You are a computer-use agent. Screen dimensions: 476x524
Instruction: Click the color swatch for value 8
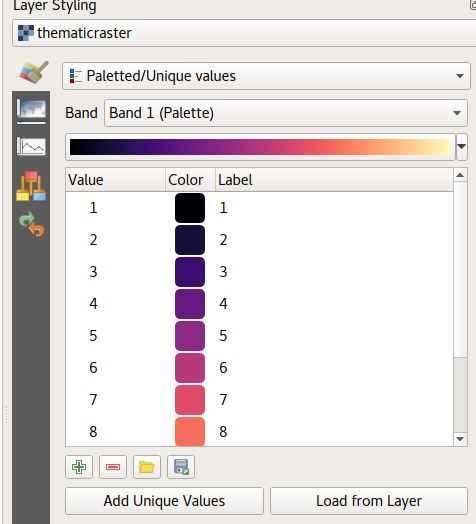point(190,431)
